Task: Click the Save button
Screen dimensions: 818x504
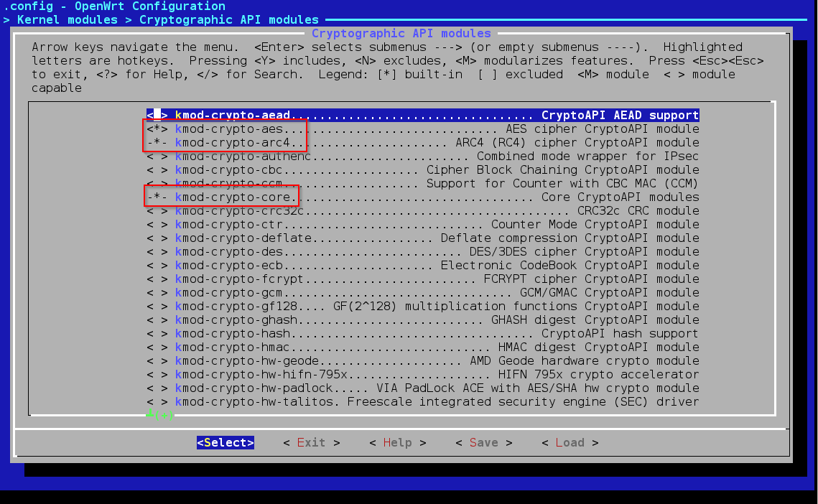Action: click(x=483, y=443)
